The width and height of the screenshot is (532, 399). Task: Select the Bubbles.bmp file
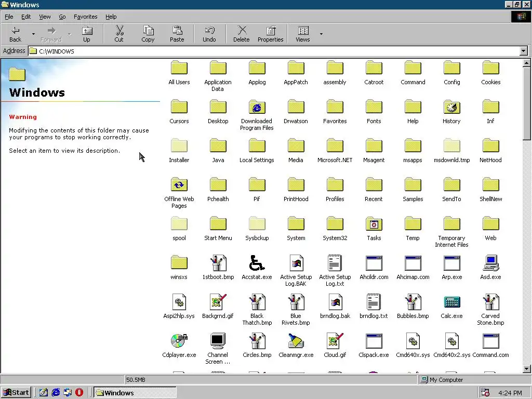413,307
